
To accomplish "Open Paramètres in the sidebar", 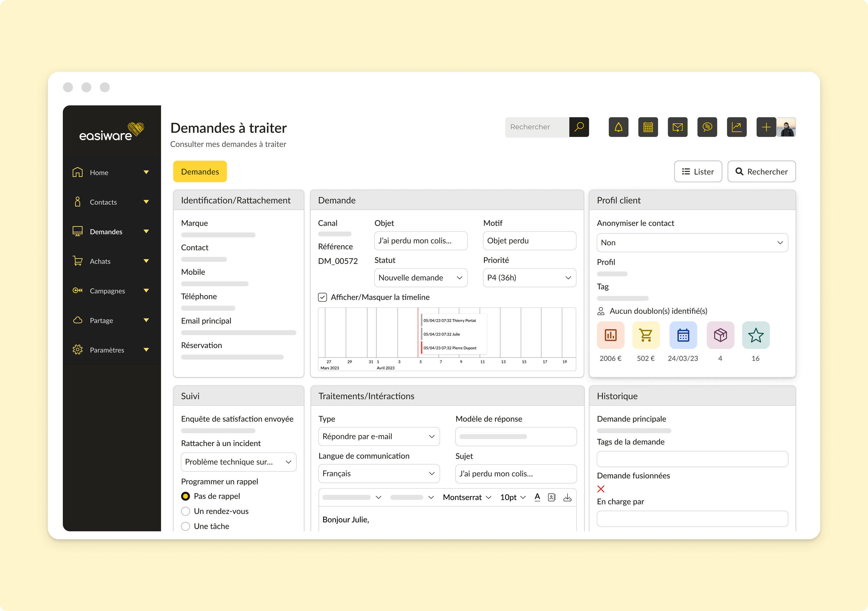I will coord(107,349).
